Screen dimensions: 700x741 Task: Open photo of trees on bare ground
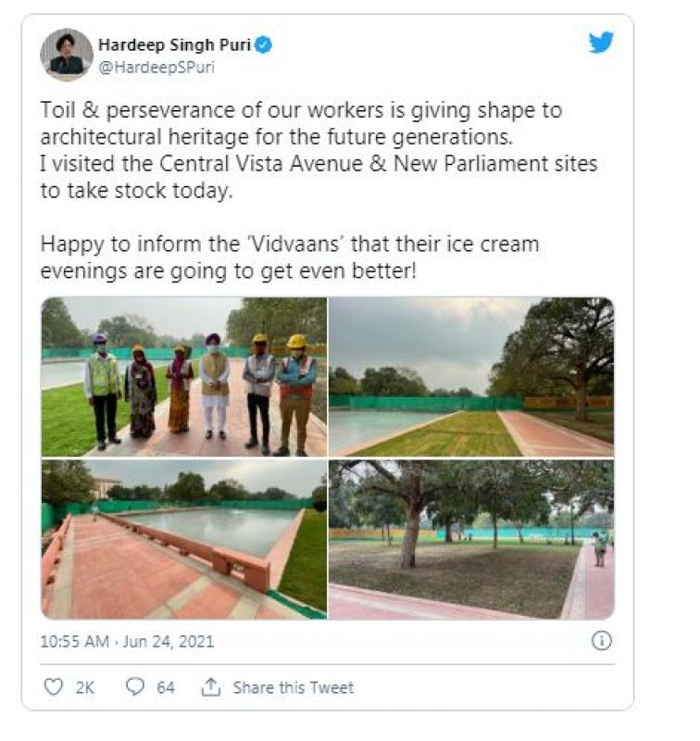[471, 539]
